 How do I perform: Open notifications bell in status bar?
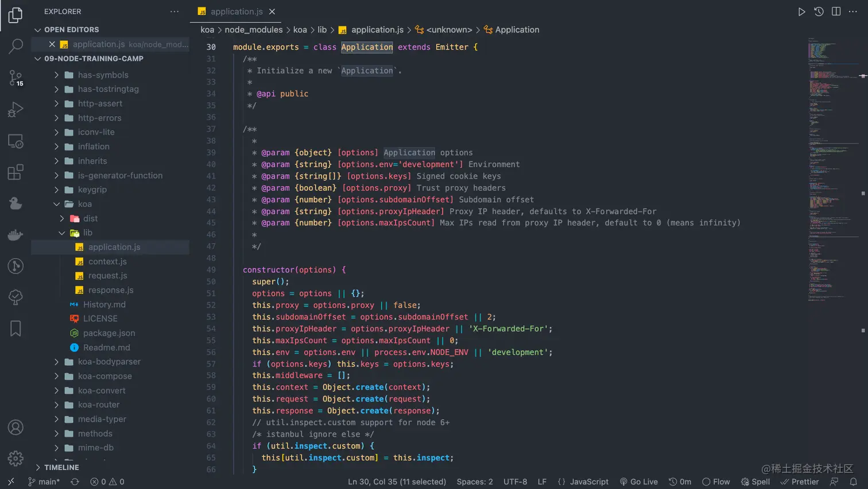tap(854, 482)
